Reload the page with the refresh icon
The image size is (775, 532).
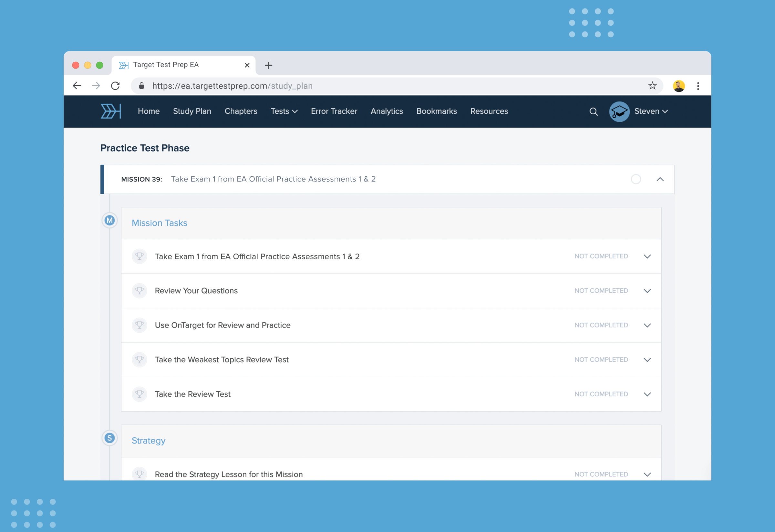pos(115,86)
